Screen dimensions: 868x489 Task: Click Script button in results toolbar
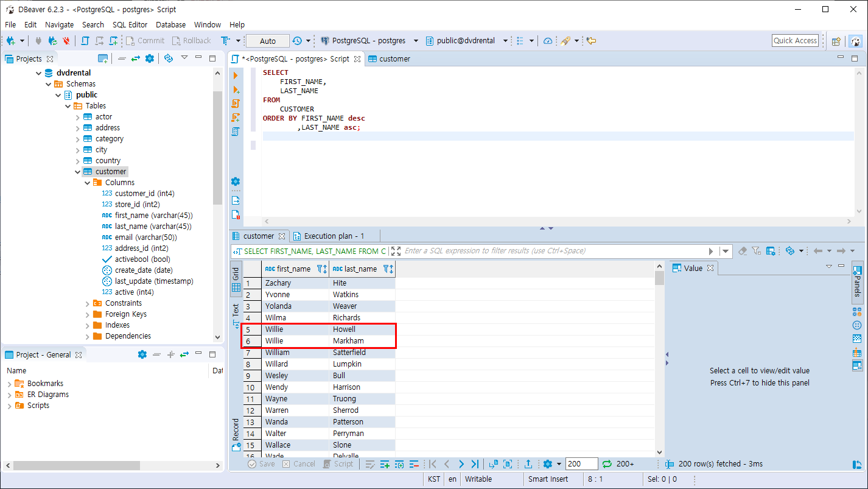coord(337,464)
